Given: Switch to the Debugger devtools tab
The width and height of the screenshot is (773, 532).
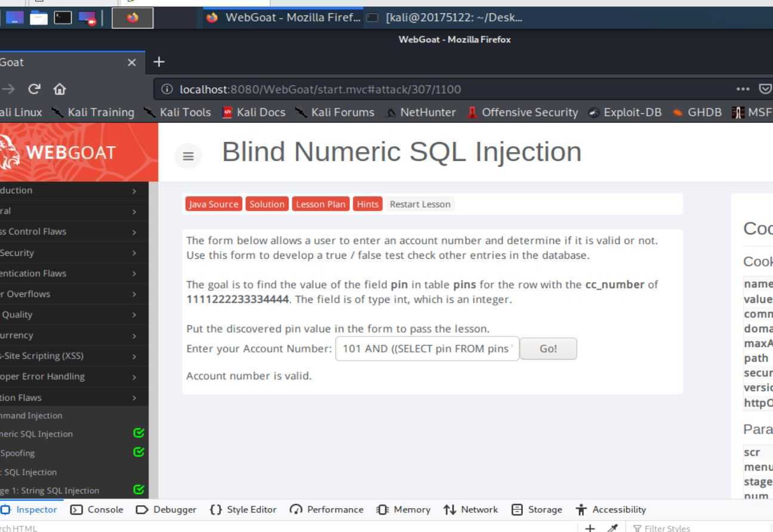Looking at the screenshot, I should (166, 509).
